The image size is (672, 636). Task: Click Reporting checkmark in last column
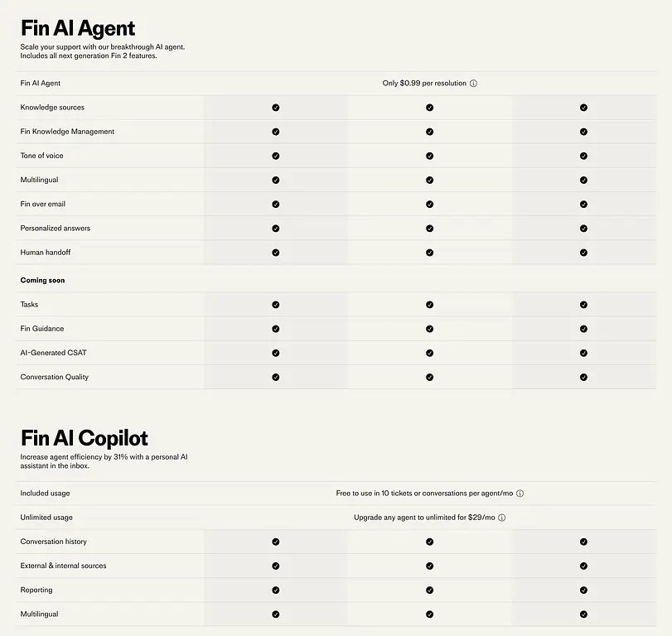(583, 590)
